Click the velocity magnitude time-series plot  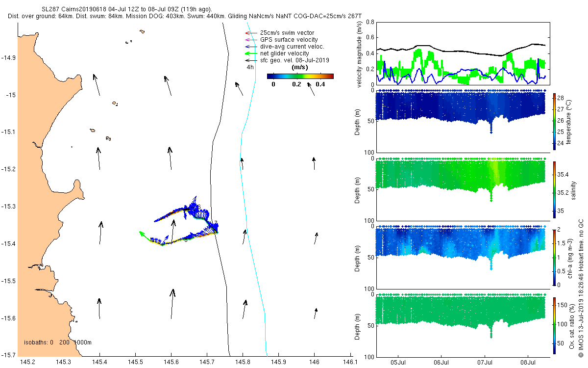point(463,53)
